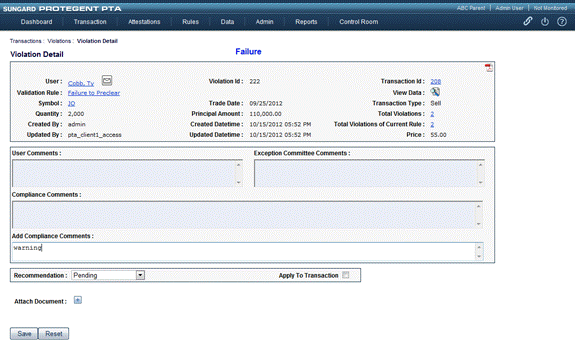Click the link icon in the header
The height and width of the screenshot is (364, 575).
(x=527, y=21)
